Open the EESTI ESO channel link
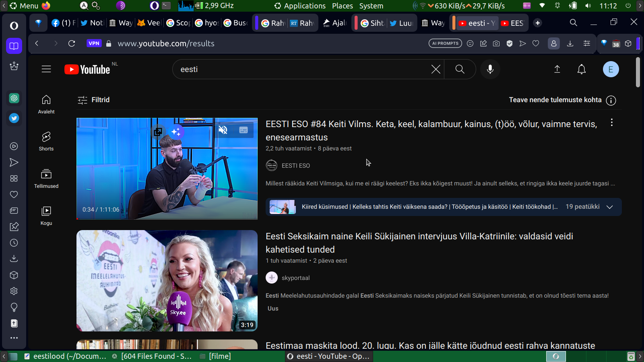 (x=295, y=166)
